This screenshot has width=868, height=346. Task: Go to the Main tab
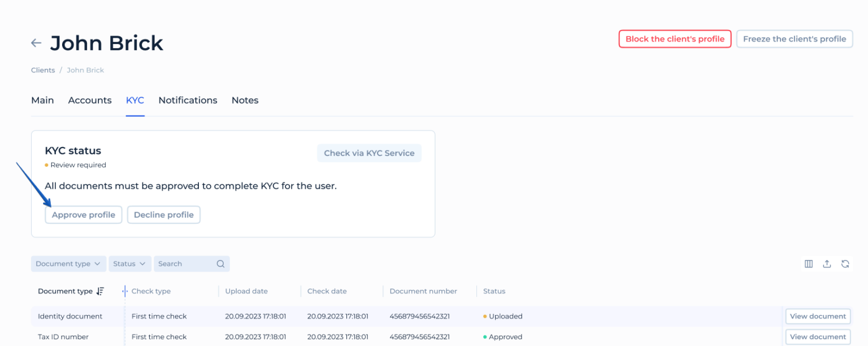(42, 100)
